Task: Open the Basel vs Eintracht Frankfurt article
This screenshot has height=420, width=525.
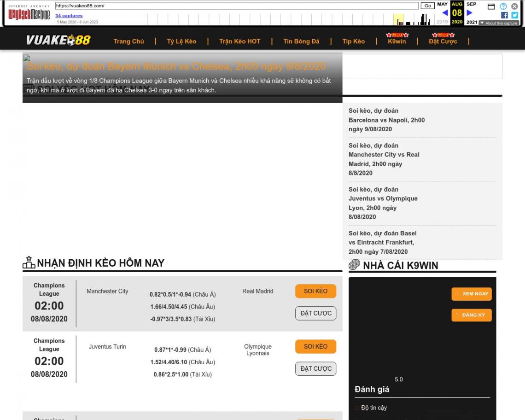Action: click(x=383, y=243)
